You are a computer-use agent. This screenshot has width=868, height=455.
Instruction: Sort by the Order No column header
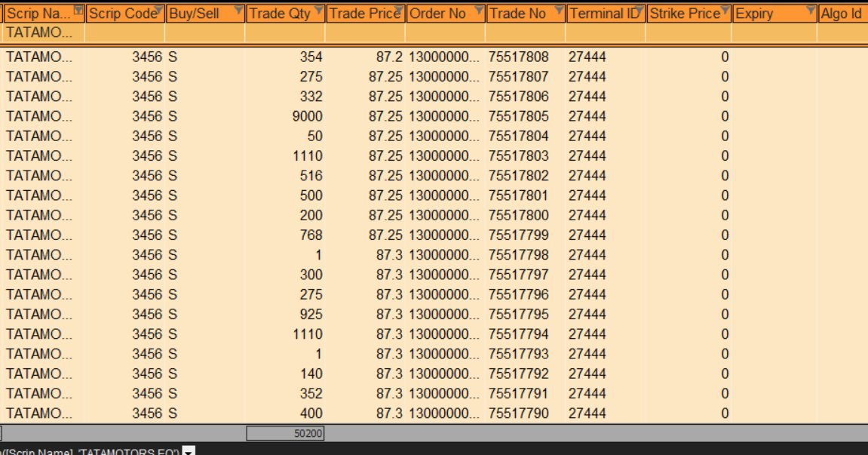coord(446,14)
